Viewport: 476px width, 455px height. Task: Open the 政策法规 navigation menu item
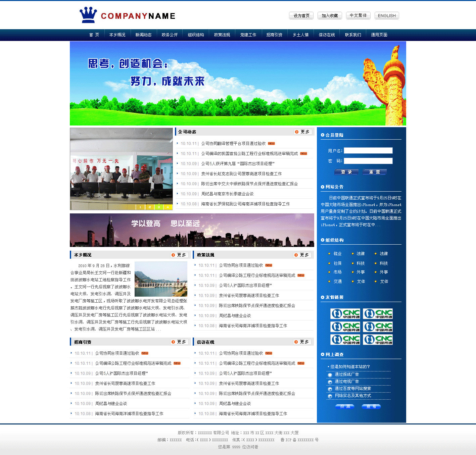point(222,35)
